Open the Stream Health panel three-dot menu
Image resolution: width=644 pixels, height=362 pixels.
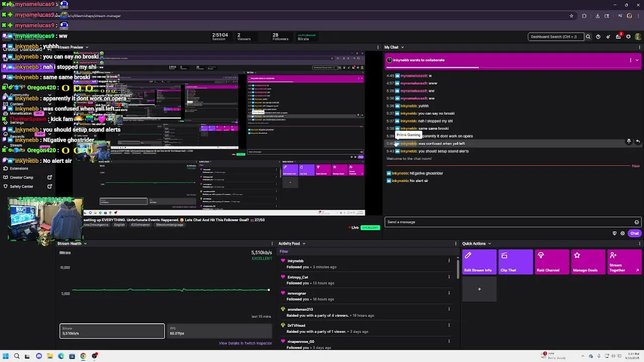tap(272, 244)
